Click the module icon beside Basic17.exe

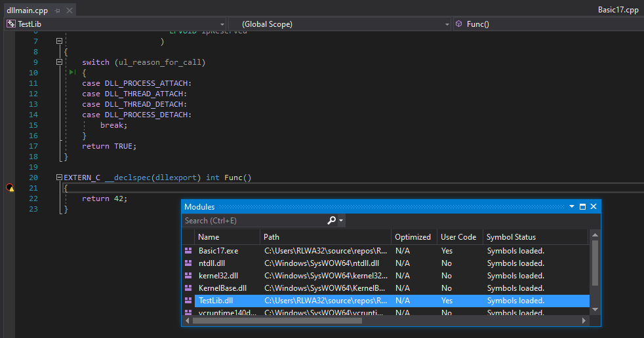point(188,251)
